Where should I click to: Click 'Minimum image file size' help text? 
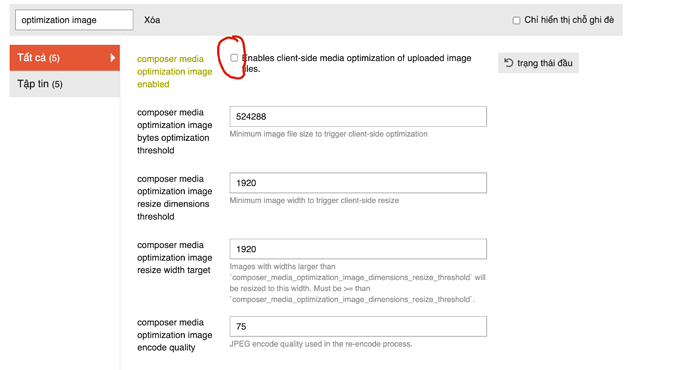[x=328, y=134]
